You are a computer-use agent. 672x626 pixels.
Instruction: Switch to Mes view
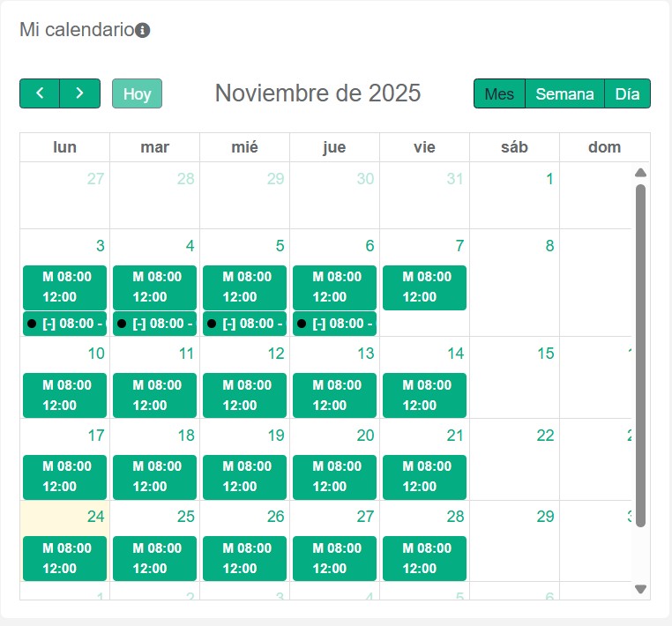pyautogui.click(x=499, y=93)
